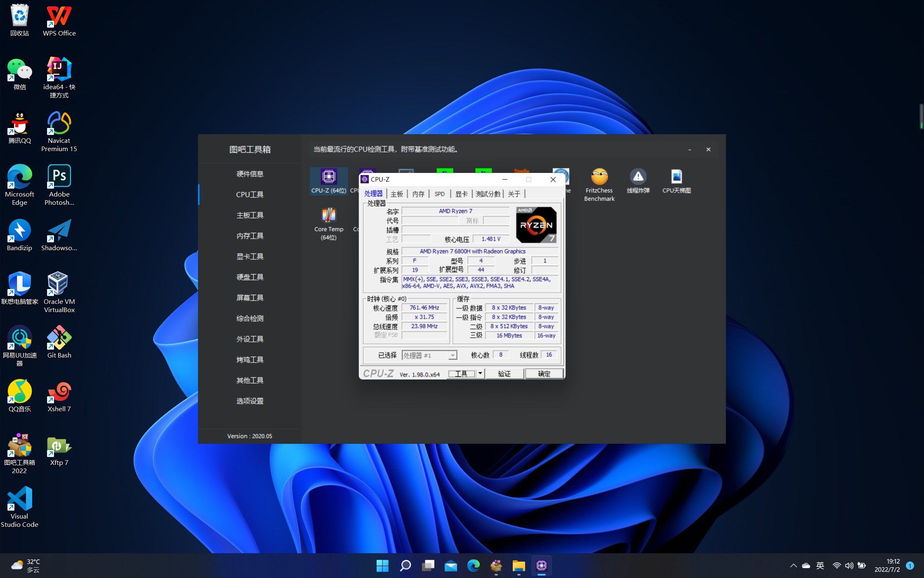
Task: Select 显卡工具 in toolbox sidebar
Action: click(x=250, y=256)
